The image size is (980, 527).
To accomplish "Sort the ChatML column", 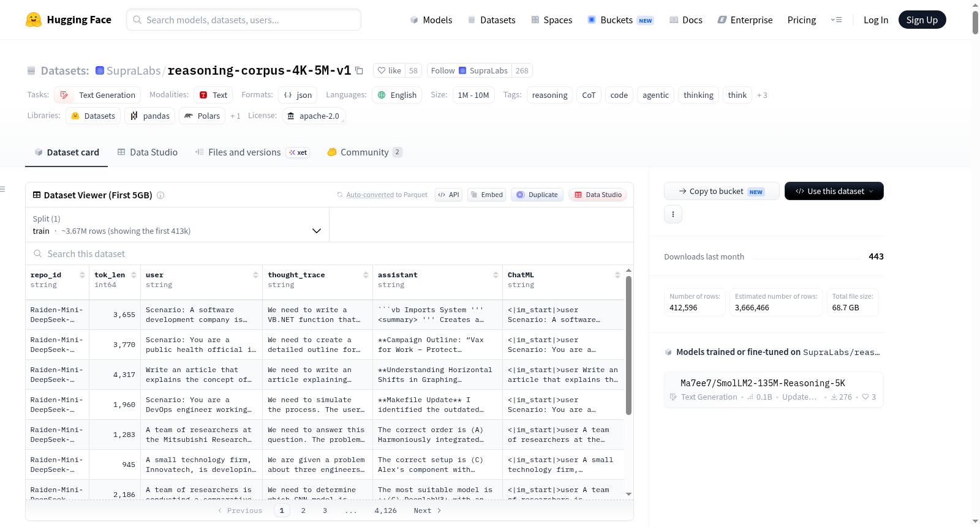I will click(617, 275).
